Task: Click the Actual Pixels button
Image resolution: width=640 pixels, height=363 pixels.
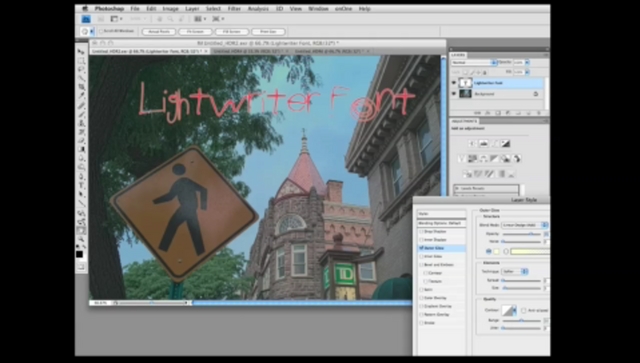Action: 159,31
